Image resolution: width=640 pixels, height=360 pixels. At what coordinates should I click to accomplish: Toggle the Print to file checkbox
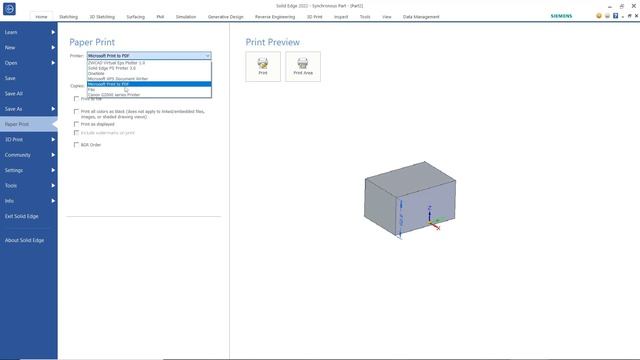point(76,99)
